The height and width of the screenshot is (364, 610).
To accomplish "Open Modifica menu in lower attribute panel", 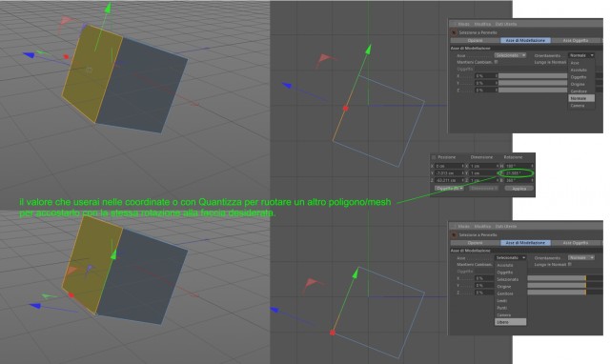I will coord(482,227).
